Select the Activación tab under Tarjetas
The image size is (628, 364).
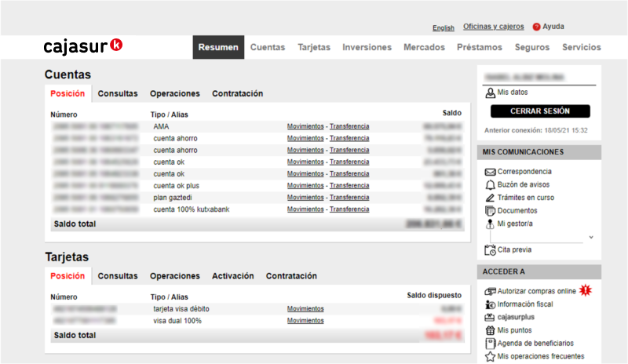coord(233,276)
